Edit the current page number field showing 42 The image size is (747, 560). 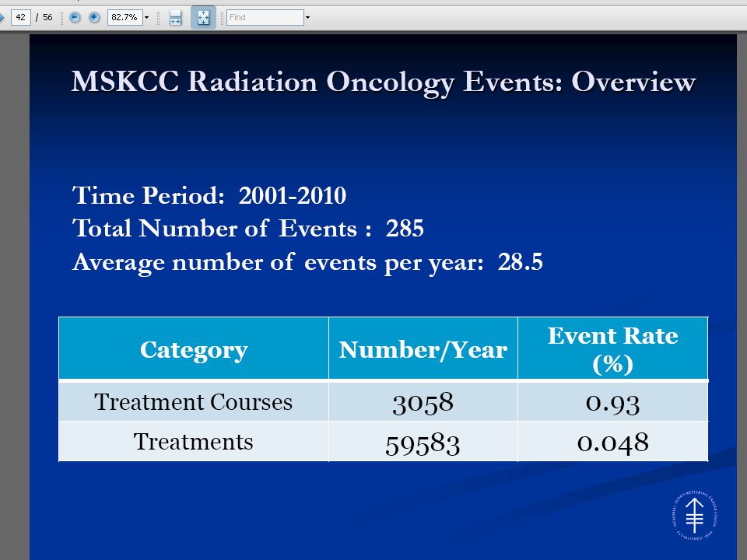20,18
